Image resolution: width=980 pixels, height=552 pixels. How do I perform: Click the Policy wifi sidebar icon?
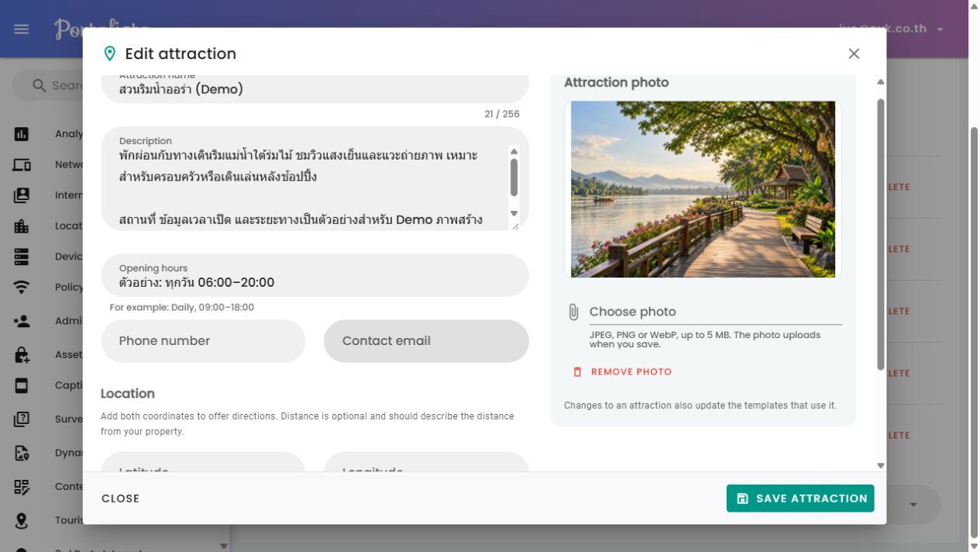[22, 287]
